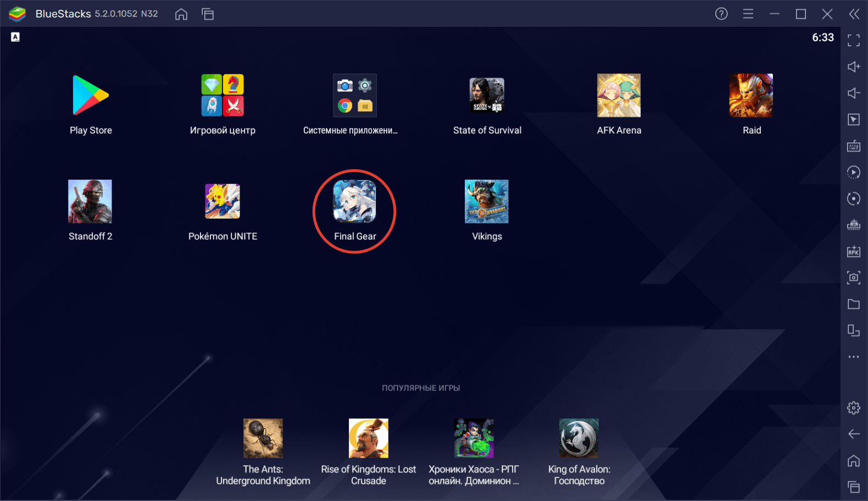
Task: Launch Final Gear
Action: click(355, 202)
